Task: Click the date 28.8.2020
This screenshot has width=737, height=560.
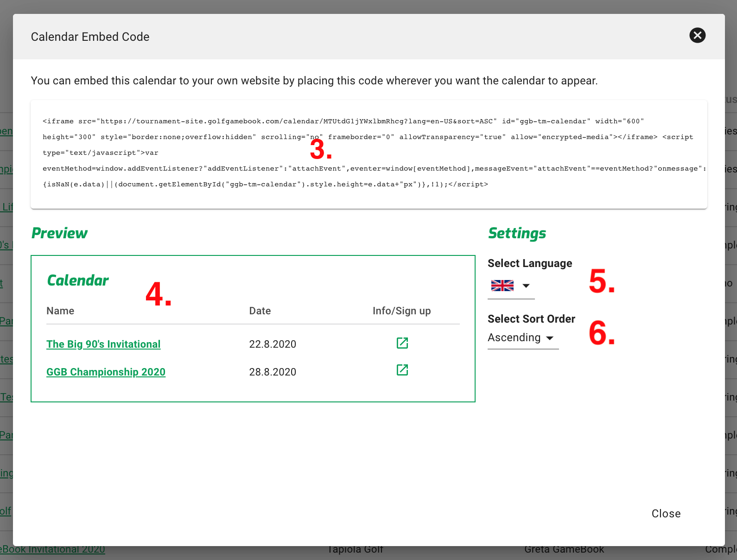Action: coord(273,372)
